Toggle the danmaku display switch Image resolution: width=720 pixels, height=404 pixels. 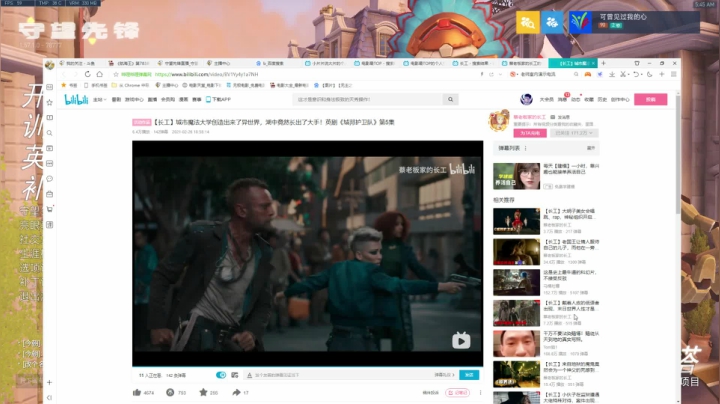click(221, 375)
